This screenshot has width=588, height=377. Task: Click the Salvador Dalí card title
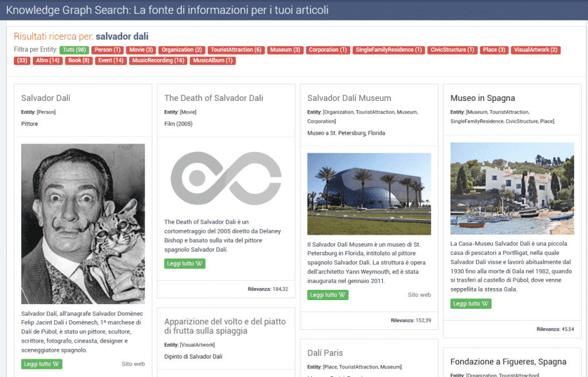[x=46, y=98]
